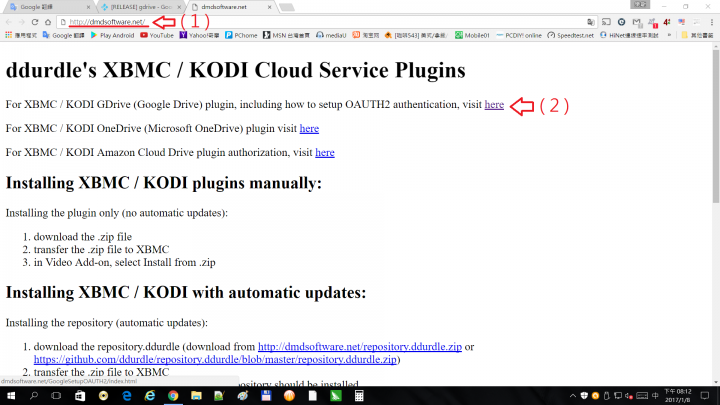The width and height of the screenshot is (720, 405).
Task: Open Task View on the taskbar
Action: [x=56, y=396]
